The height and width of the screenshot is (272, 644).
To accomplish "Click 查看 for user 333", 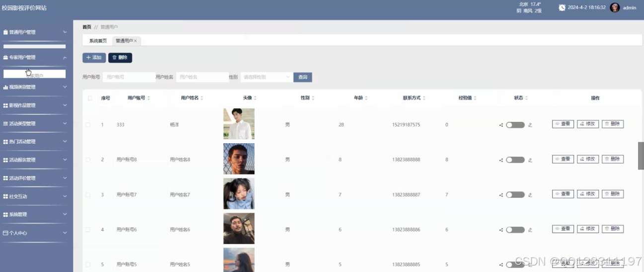I will tap(563, 124).
